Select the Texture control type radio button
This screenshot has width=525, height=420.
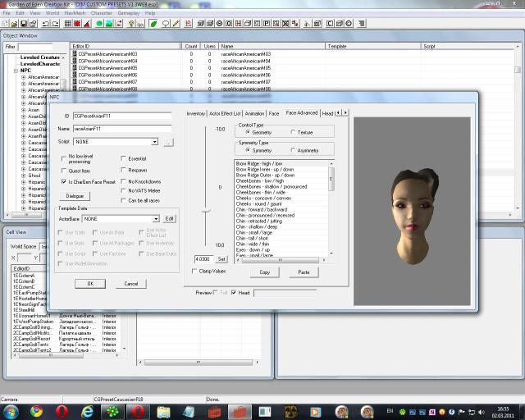point(293,132)
